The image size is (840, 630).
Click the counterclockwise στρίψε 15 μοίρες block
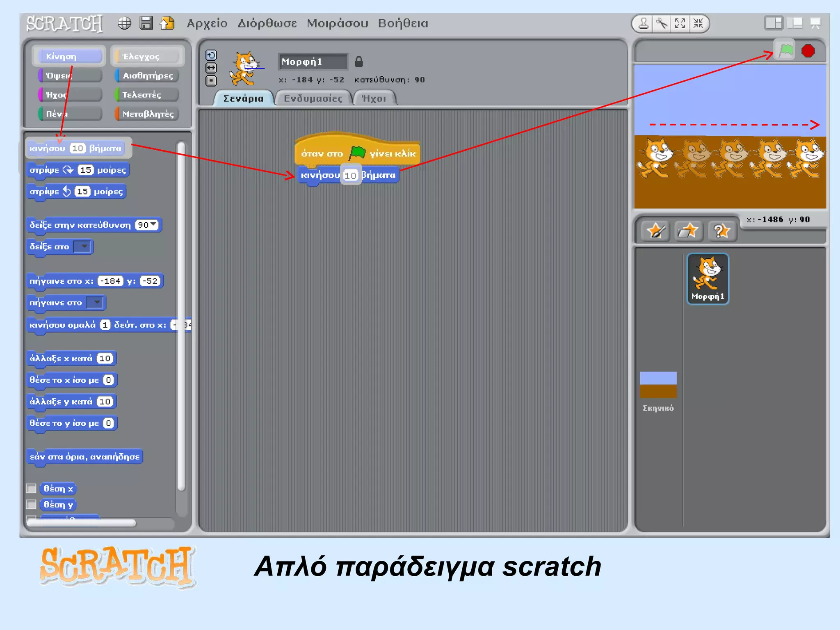(76, 192)
